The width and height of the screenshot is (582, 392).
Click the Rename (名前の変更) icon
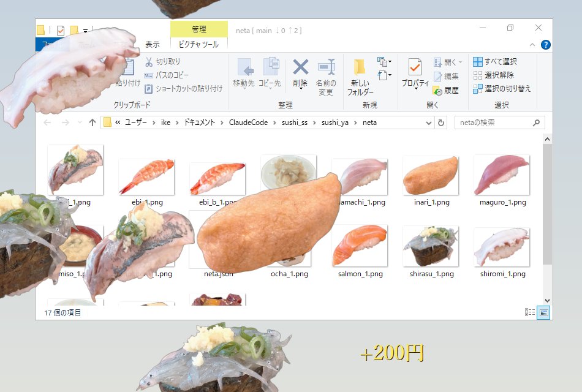[327, 67]
